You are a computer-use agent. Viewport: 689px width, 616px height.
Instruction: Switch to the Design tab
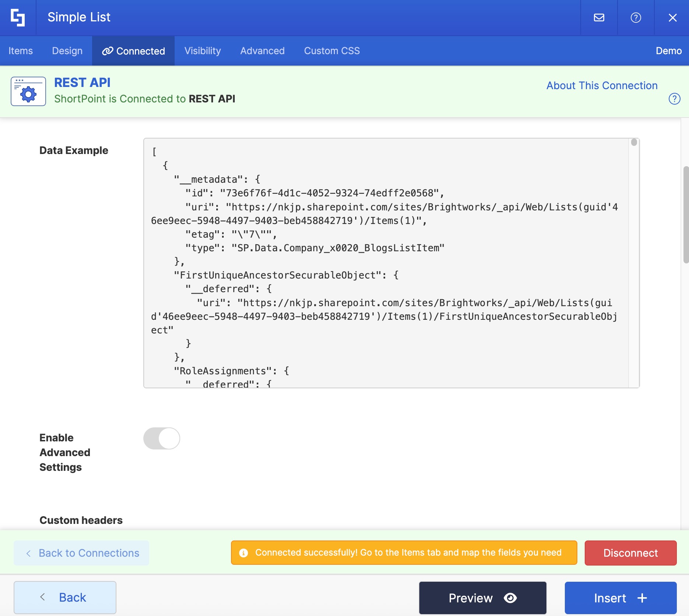67,51
